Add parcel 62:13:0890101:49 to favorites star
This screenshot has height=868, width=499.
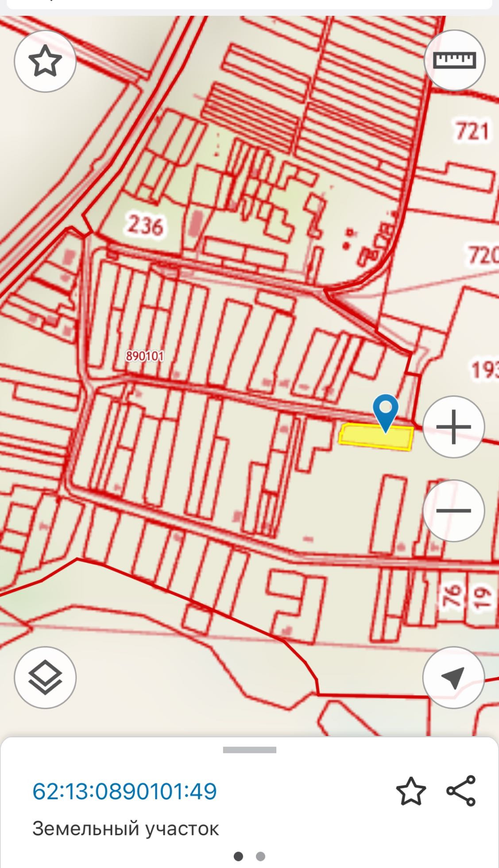pyautogui.click(x=411, y=790)
